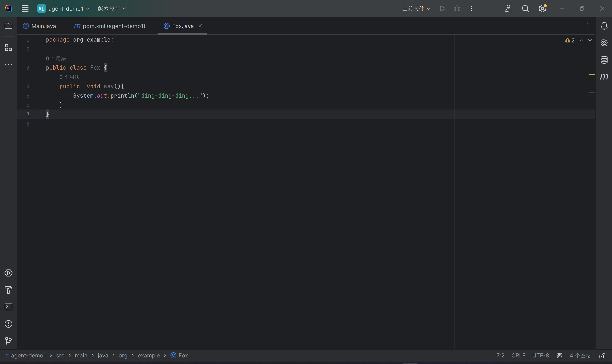Image resolution: width=612 pixels, height=364 pixels.
Task: Open the Git version control tool window
Action: pos(8,341)
